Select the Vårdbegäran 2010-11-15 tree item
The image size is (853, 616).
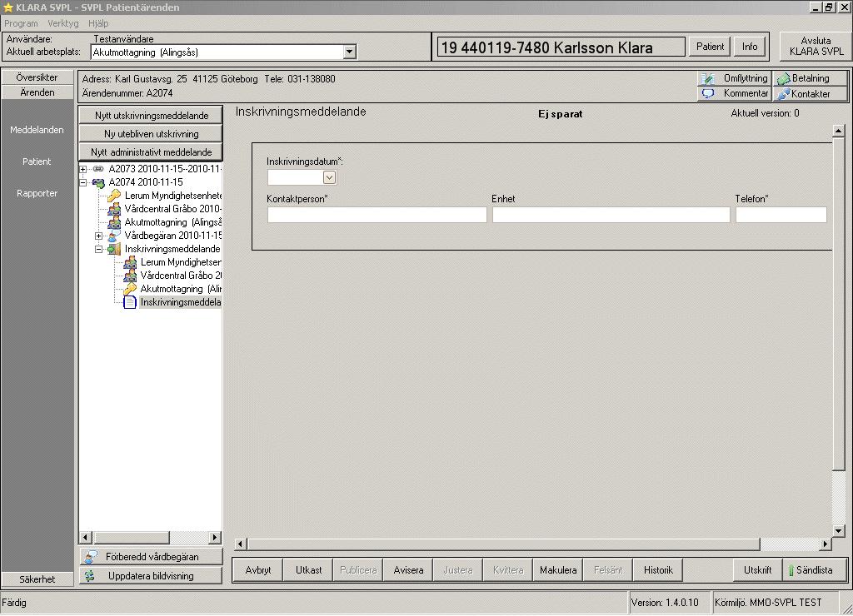(x=173, y=236)
